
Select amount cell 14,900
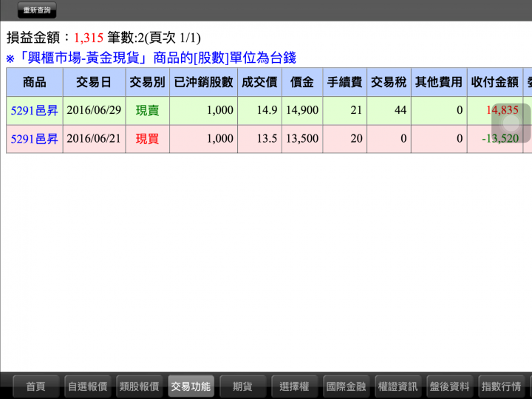[x=302, y=110]
